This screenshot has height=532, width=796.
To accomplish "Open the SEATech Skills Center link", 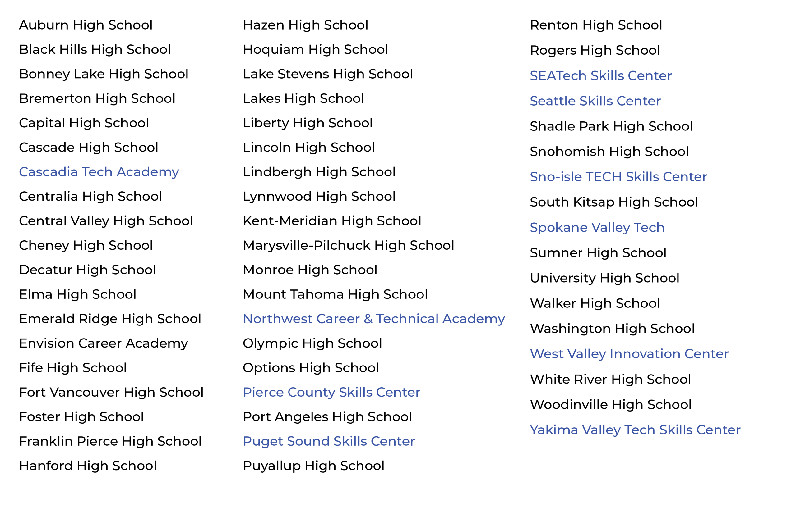I will click(x=600, y=76).
